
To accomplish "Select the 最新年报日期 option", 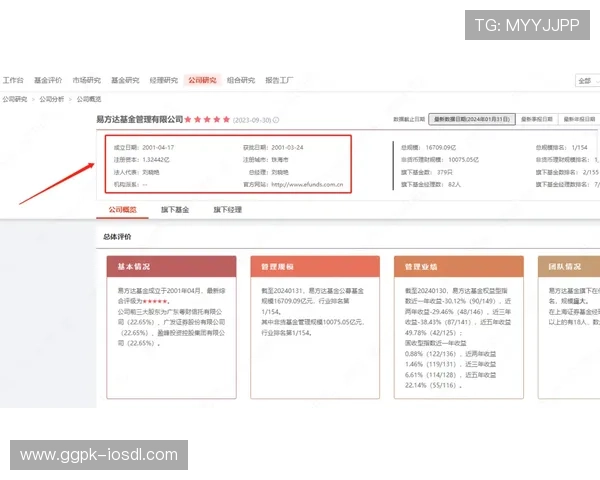I will click(x=579, y=119).
